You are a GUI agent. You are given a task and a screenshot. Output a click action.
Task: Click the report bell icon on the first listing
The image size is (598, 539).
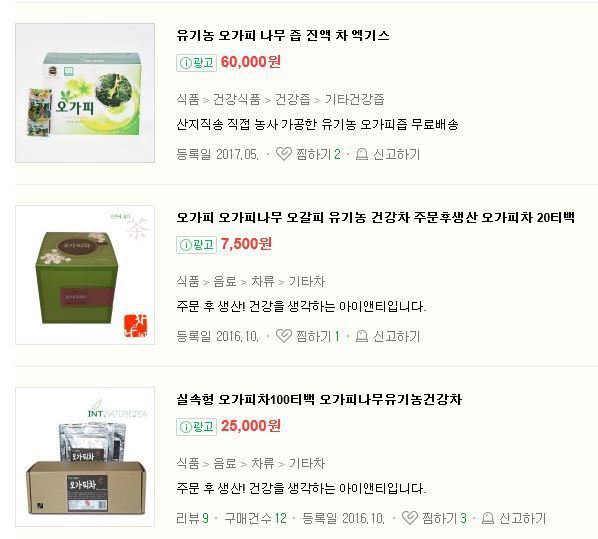(x=362, y=154)
